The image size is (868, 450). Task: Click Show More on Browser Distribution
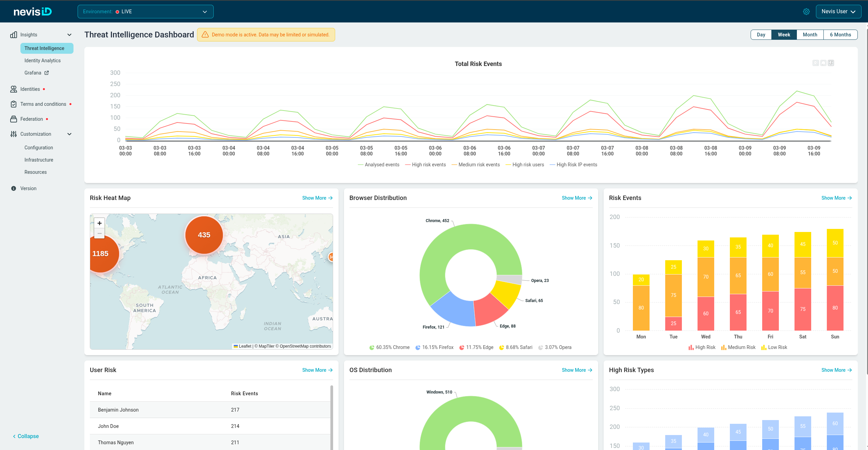[x=577, y=198]
